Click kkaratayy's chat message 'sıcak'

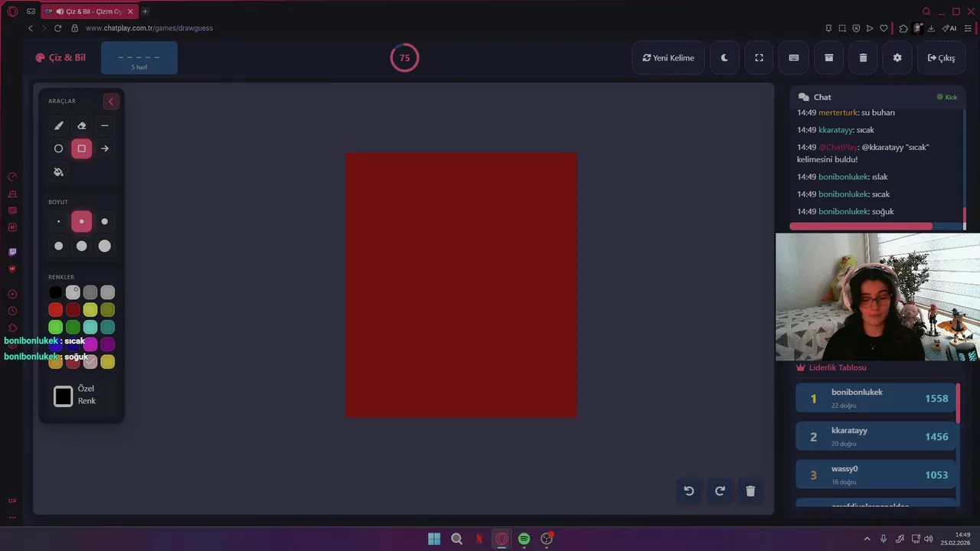pos(835,130)
